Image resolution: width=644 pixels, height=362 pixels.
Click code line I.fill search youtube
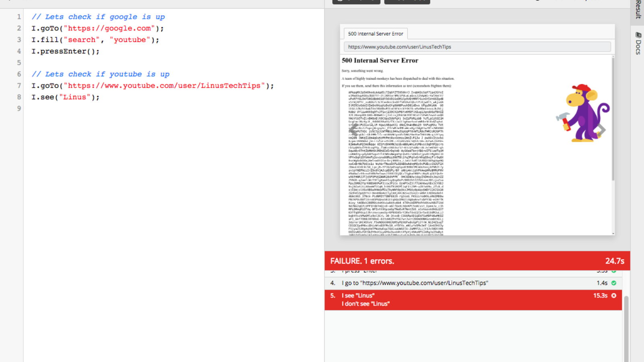click(x=95, y=40)
